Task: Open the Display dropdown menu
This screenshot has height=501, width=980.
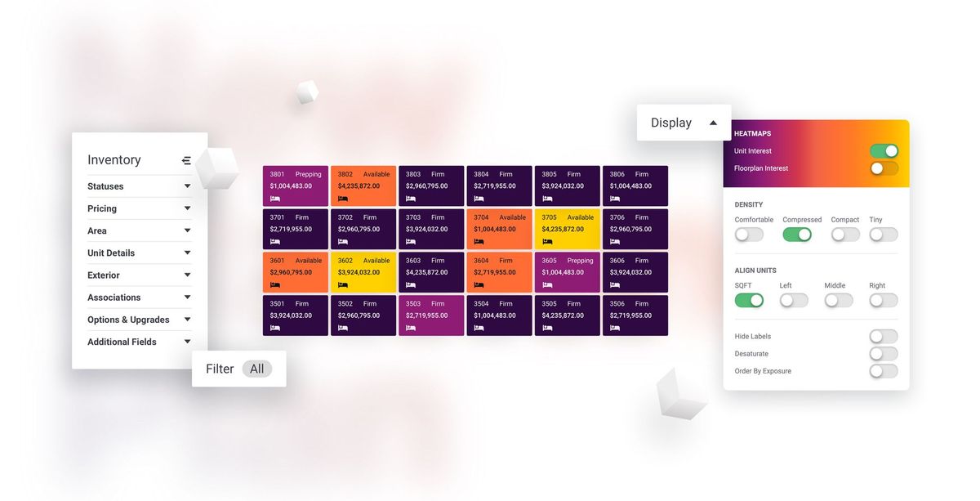Action: click(x=684, y=122)
